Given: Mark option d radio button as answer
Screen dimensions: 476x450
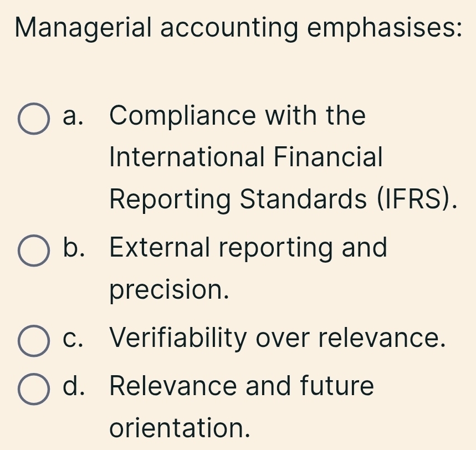Looking at the screenshot, I should click(34, 388).
